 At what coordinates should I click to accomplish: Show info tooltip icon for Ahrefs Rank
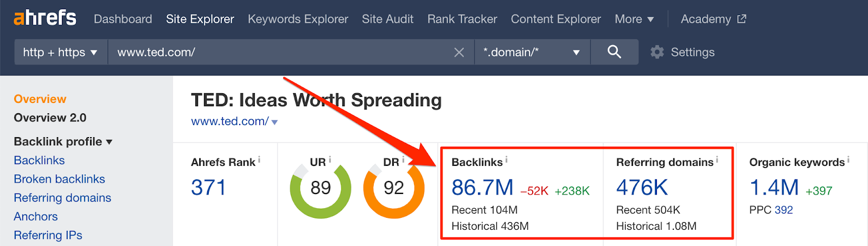[x=259, y=159]
